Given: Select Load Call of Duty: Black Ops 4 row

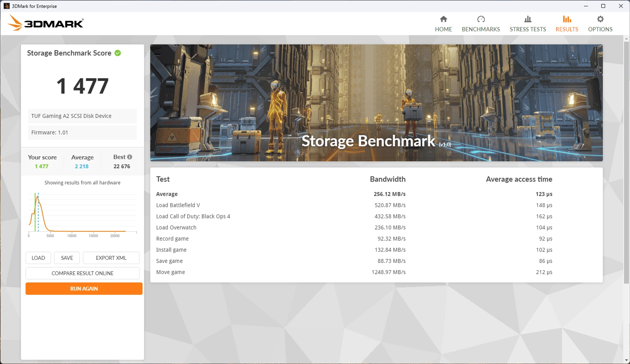Looking at the screenshot, I should tap(376, 216).
